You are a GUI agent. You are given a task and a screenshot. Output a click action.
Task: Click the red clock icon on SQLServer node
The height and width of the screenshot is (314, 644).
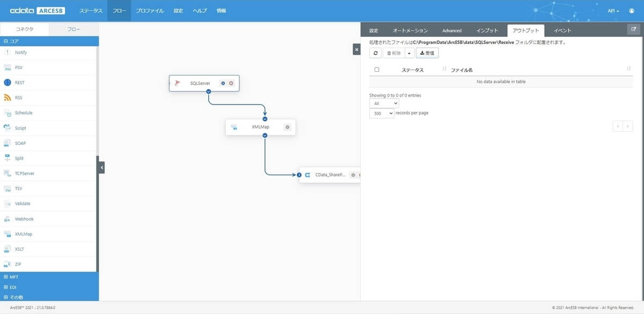(x=231, y=83)
